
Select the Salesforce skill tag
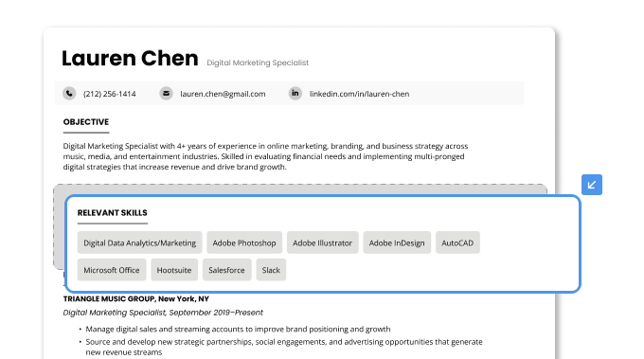pyautogui.click(x=226, y=269)
